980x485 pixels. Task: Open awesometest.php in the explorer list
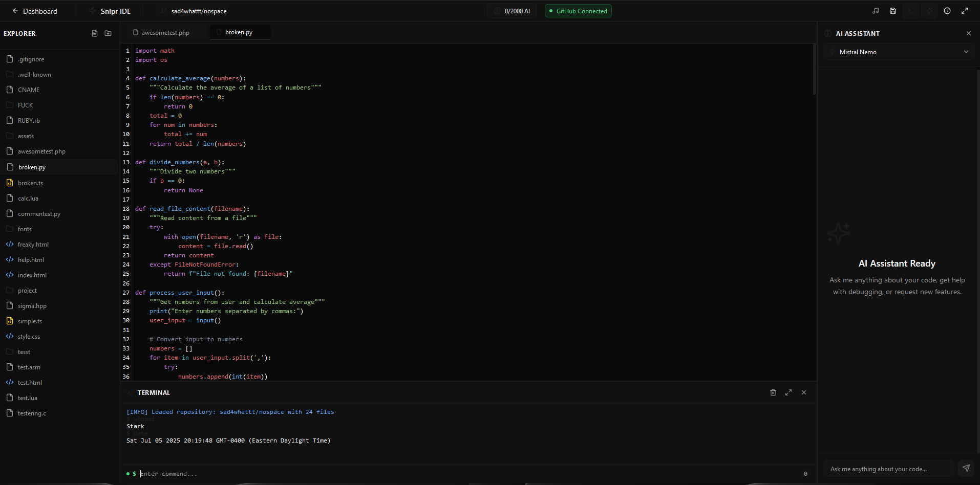point(59,151)
